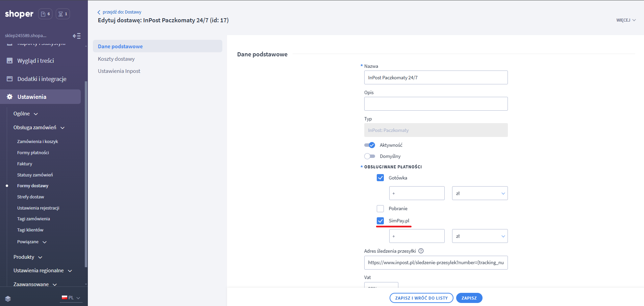This screenshot has width=644, height=306.
Task: Go to Zamówienia i koszyk settings
Action: click(38, 142)
